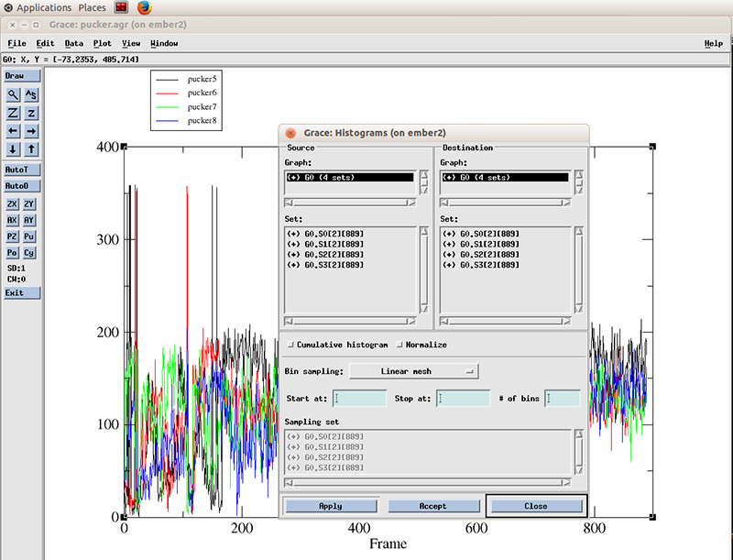The height and width of the screenshot is (560, 733).
Task: Open the Applications menu in top panel
Action: [x=44, y=7]
